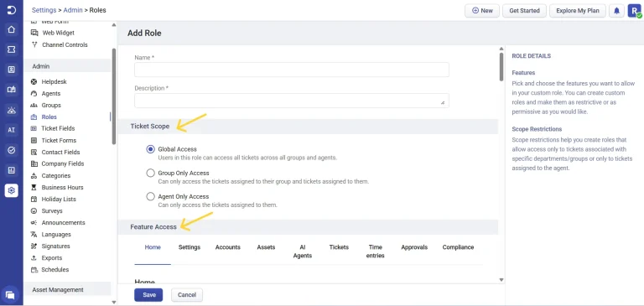The width and height of the screenshot is (644, 306).
Task: Switch to the Compliance feature tab
Action: click(x=458, y=247)
